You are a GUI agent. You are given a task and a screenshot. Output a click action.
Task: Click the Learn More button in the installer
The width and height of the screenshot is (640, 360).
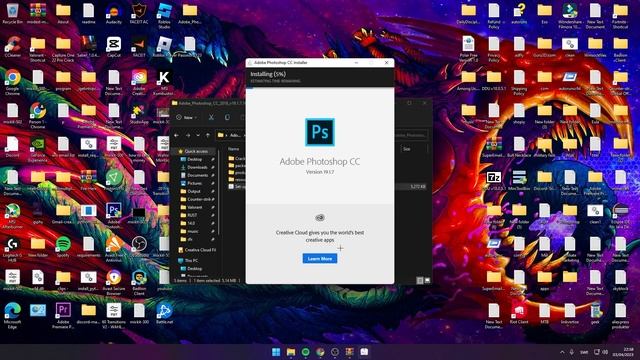point(320,258)
